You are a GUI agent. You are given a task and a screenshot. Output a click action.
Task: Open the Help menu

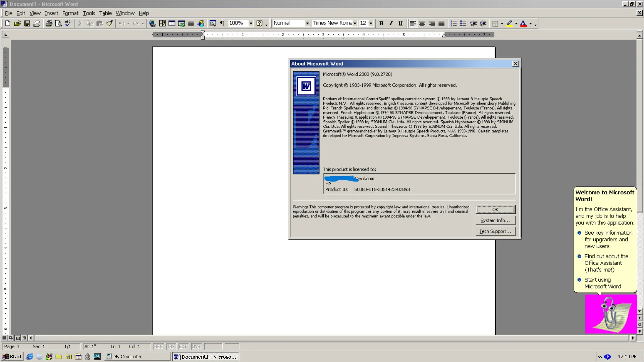coord(144,13)
